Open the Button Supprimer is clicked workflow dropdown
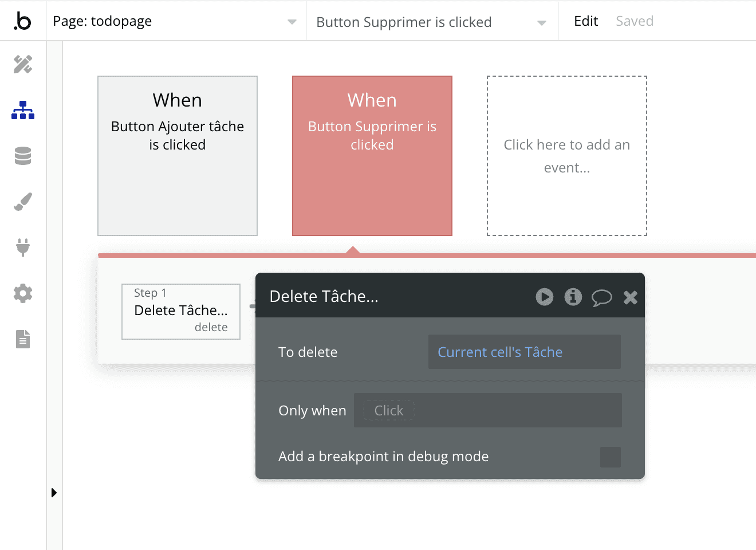 [541, 21]
